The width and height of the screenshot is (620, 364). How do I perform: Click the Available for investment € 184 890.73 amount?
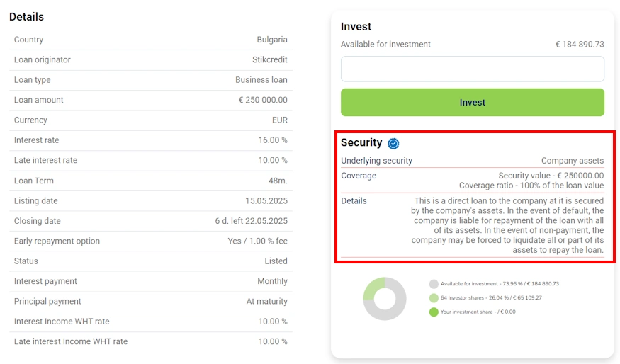coord(580,45)
